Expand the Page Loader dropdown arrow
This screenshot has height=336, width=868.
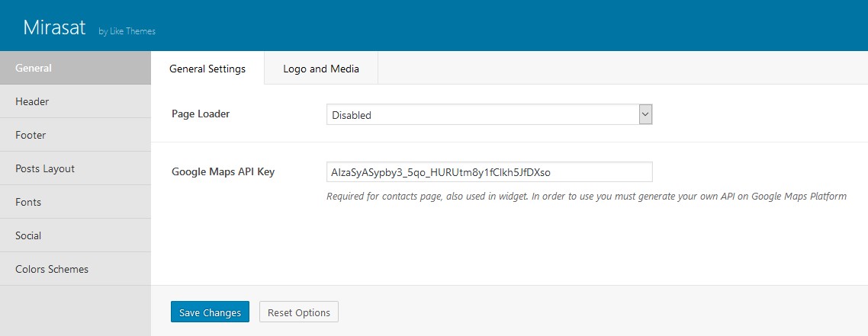click(x=645, y=115)
